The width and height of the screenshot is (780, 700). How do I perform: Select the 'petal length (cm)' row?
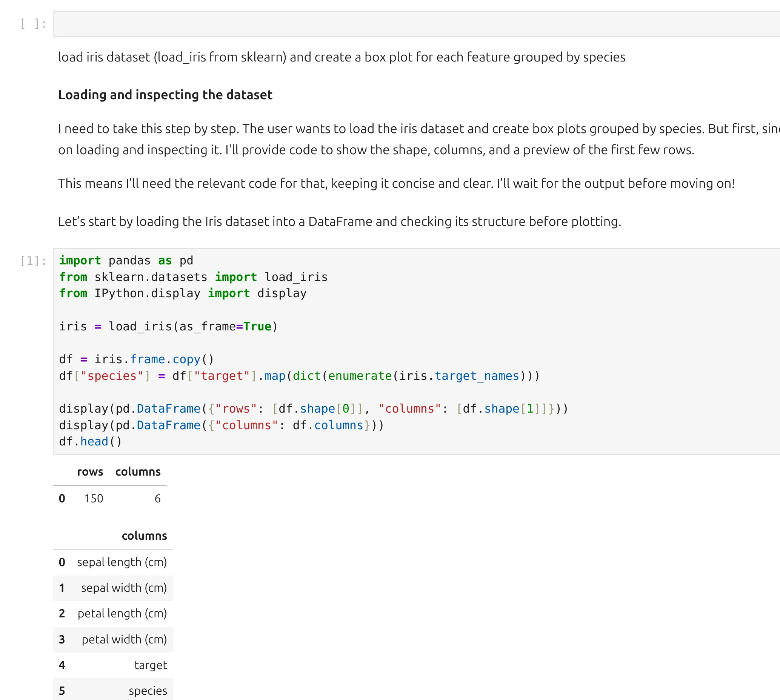(122, 614)
